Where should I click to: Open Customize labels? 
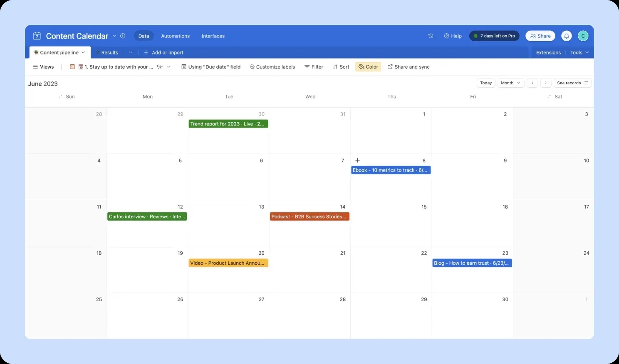272,67
